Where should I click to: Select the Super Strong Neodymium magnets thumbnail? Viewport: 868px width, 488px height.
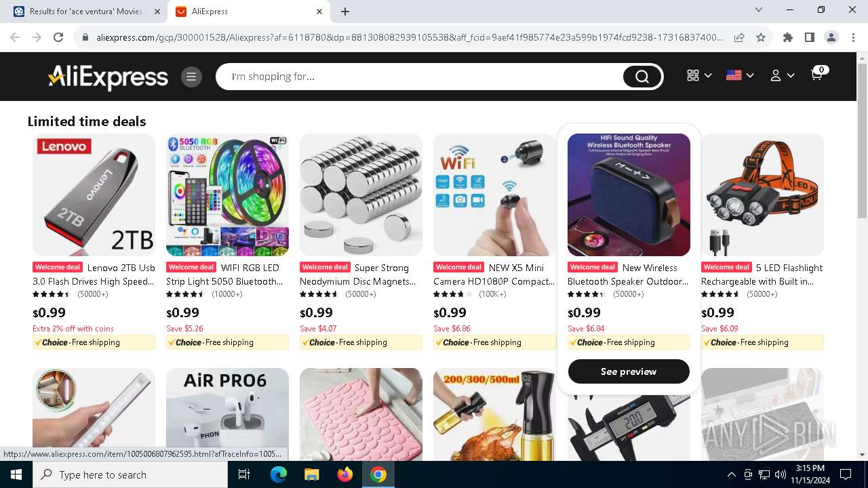361,195
